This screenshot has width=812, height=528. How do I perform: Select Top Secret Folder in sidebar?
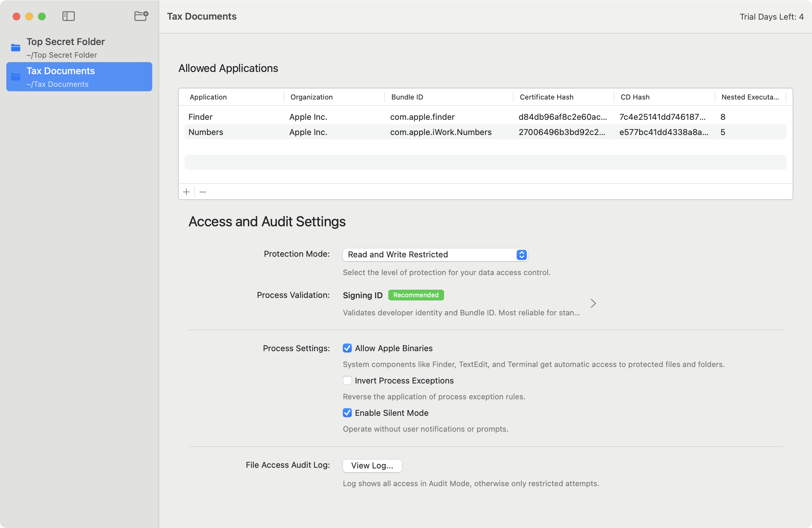[x=79, y=47]
